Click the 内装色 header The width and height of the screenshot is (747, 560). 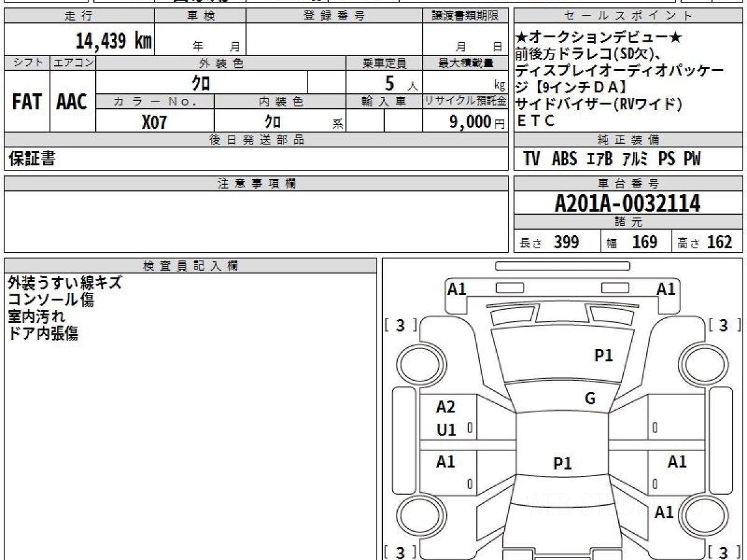pos(280,102)
